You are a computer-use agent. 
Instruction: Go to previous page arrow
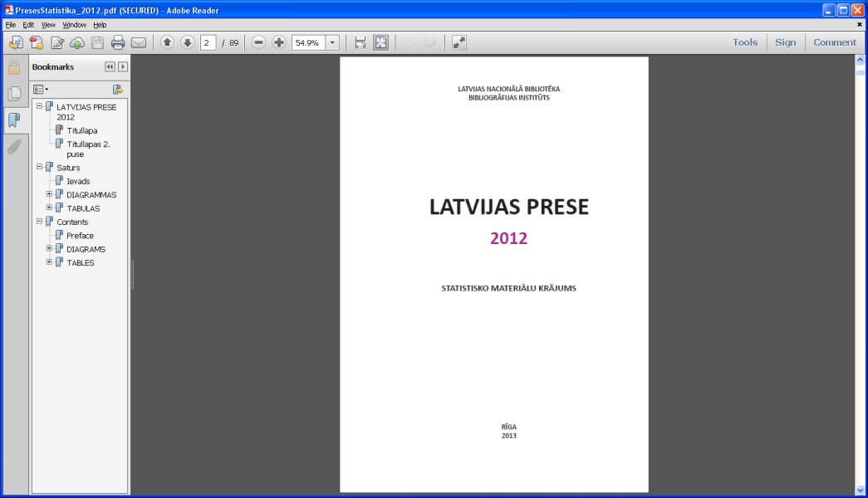[167, 42]
